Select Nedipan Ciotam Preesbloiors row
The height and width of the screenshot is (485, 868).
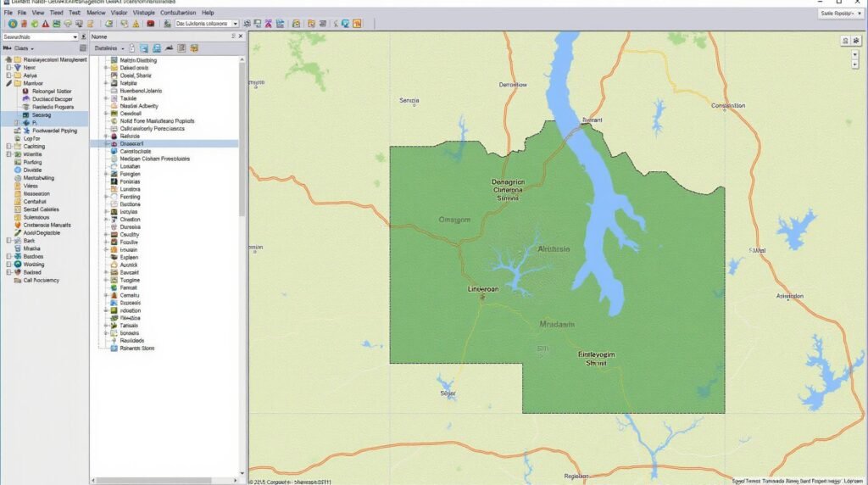click(x=154, y=159)
